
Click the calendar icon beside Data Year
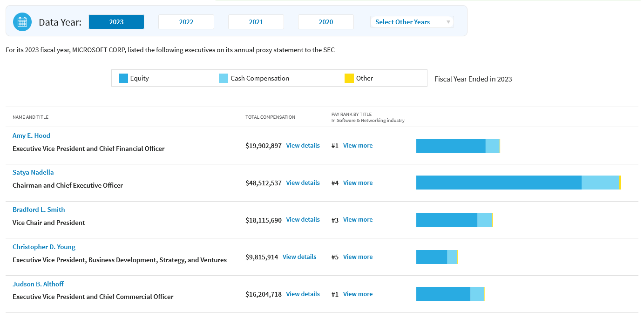tap(22, 22)
